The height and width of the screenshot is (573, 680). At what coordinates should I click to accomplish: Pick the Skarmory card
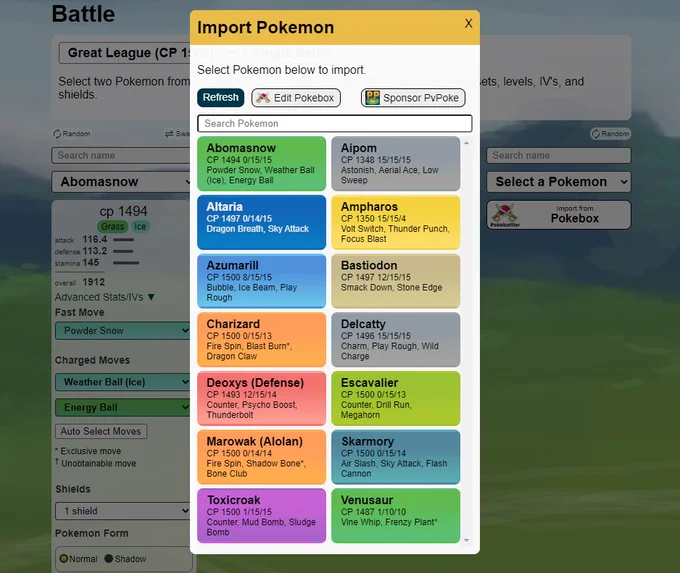[396, 457]
